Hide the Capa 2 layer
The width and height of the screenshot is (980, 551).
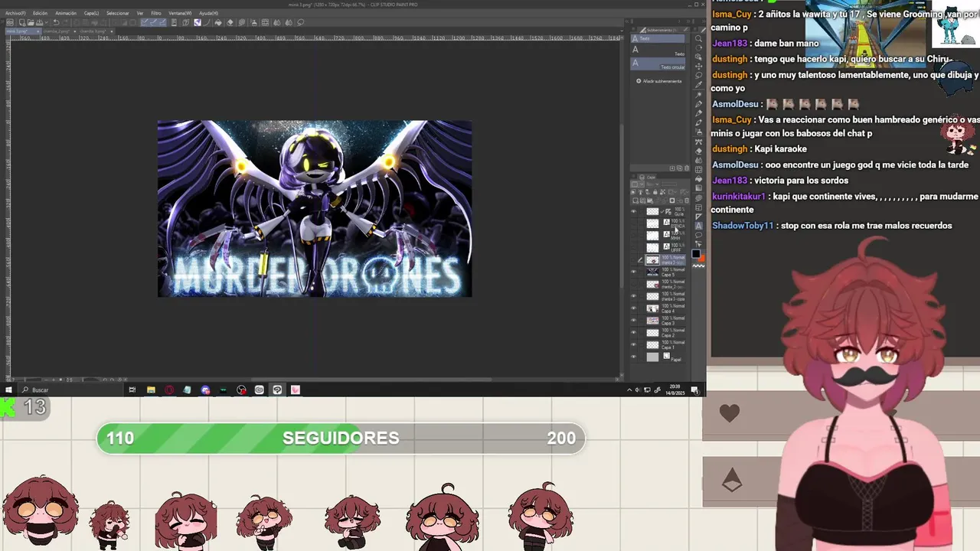click(633, 332)
